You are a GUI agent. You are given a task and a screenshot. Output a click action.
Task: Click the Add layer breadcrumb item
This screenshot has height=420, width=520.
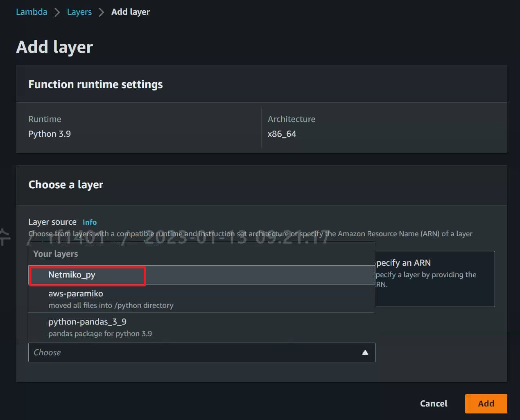point(130,12)
